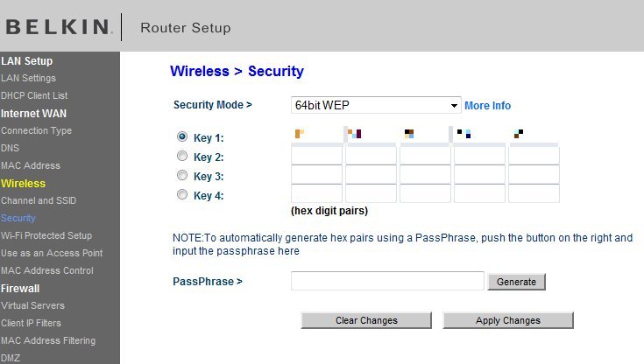Click the first hex field of Key 2
The image size is (644, 364).
316,156
